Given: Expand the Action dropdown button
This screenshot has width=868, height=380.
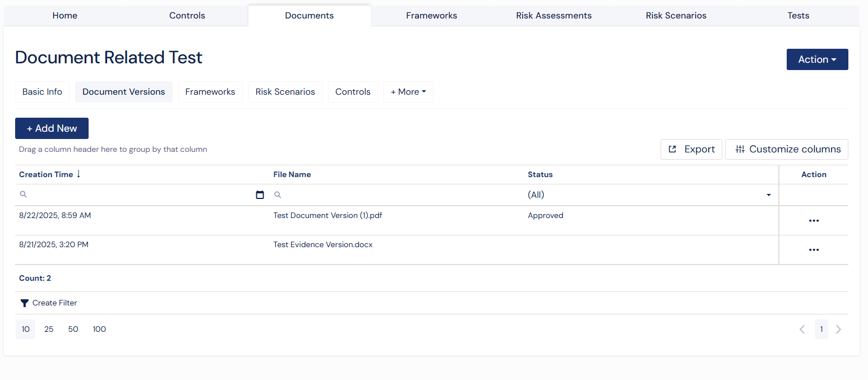Looking at the screenshot, I should [817, 59].
